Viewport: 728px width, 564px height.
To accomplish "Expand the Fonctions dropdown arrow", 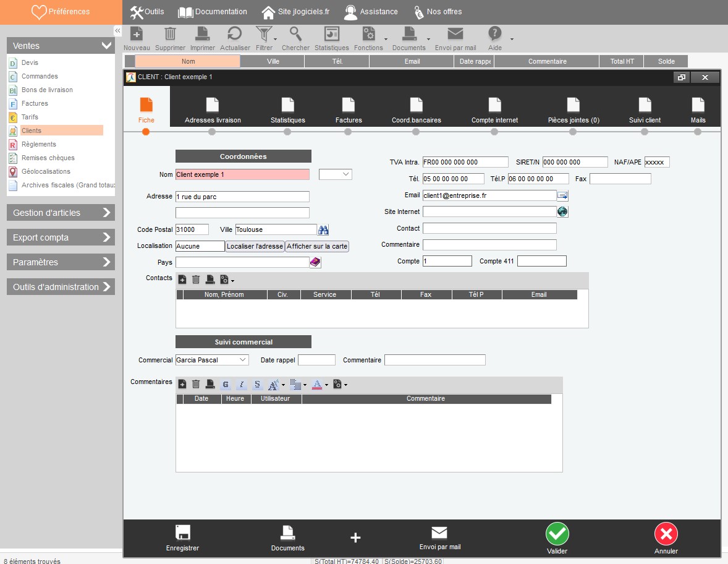I will (x=386, y=39).
